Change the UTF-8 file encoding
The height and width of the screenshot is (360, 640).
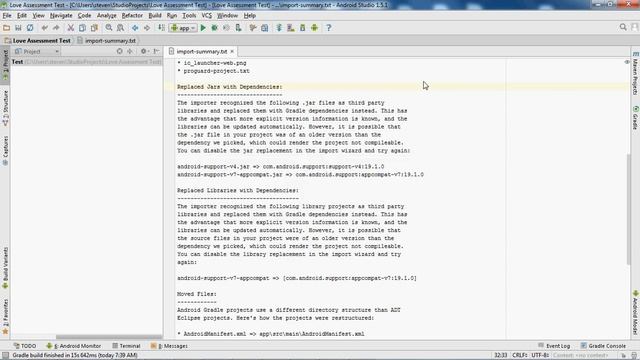coord(540,355)
